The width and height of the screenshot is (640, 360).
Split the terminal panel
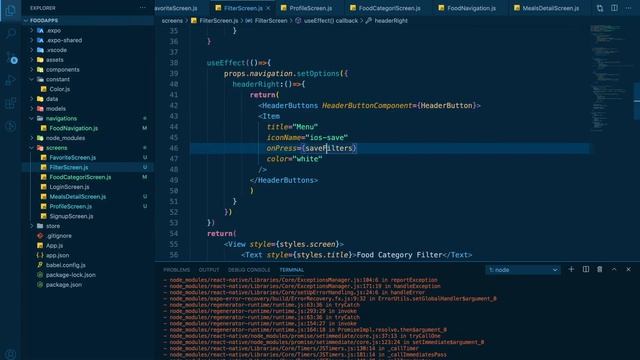(586, 269)
